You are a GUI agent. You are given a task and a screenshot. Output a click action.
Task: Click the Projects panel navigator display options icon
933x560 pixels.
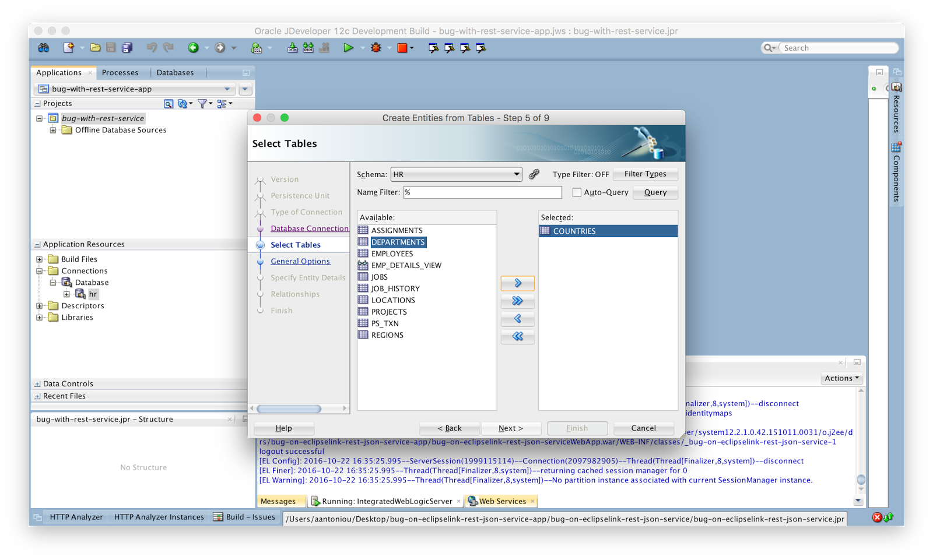(222, 104)
